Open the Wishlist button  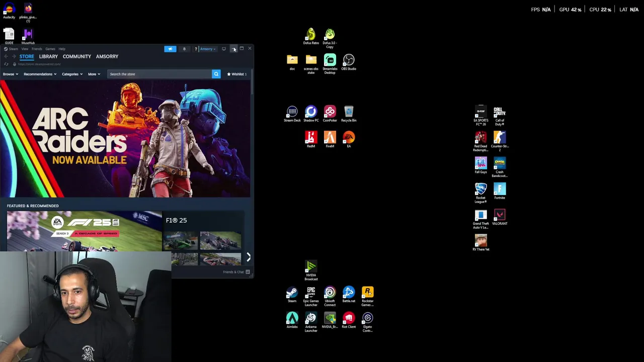point(236,74)
